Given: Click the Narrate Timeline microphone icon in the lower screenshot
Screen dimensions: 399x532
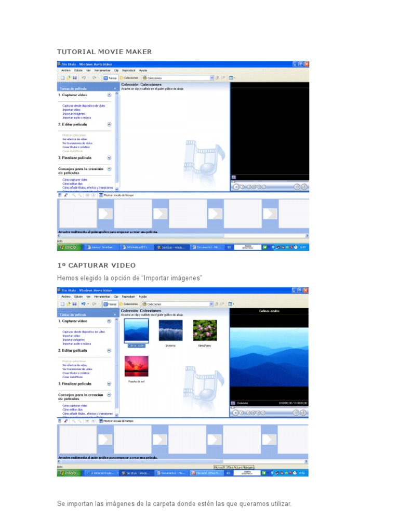Looking at the screenshot, I should point(66,421).
